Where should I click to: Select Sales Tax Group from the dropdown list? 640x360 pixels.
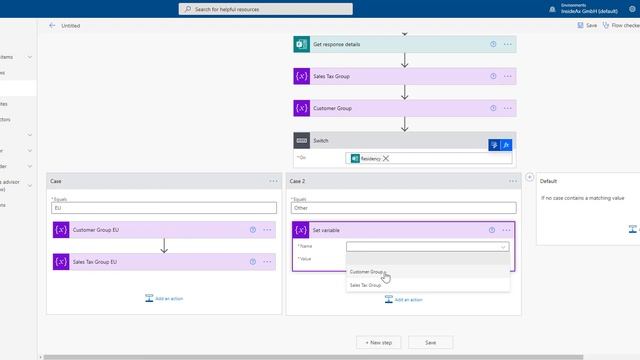[428, 285]
